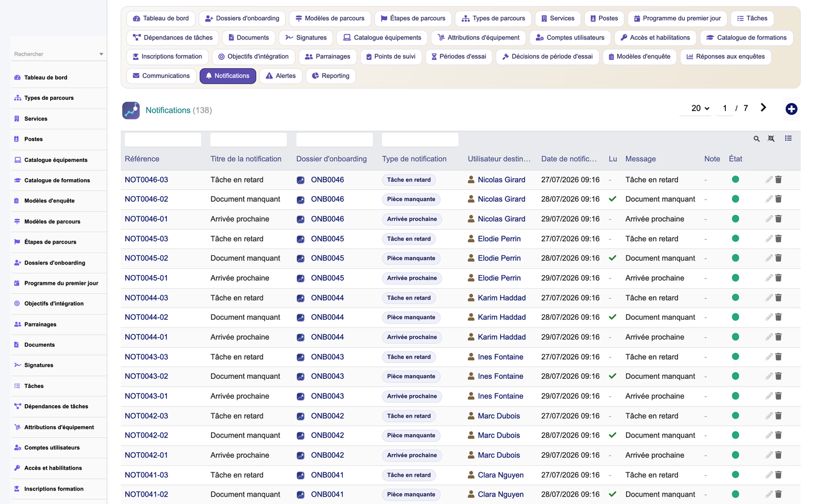The height and width of the screenshot is (504, 815).
Task: Click the Référence filter input field
Action: coord(163,139)
